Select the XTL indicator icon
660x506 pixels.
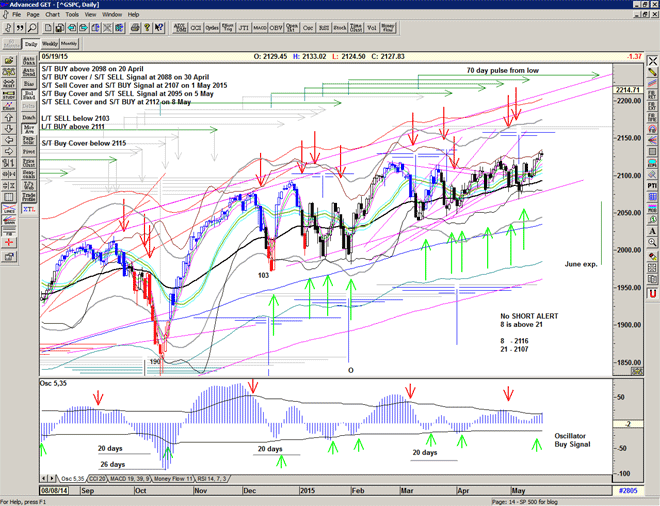[28, 211]
